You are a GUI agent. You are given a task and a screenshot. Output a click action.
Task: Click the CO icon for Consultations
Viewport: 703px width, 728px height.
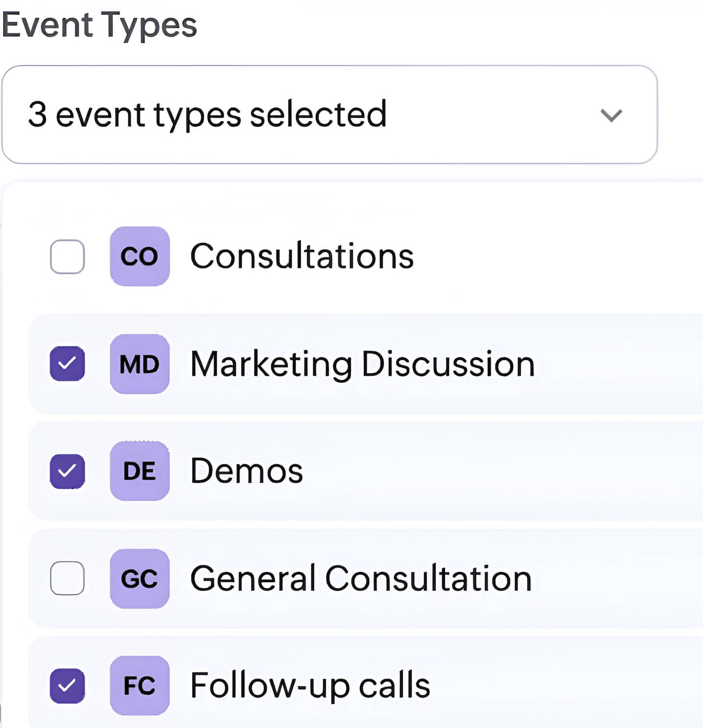click(x=140, y=256)
